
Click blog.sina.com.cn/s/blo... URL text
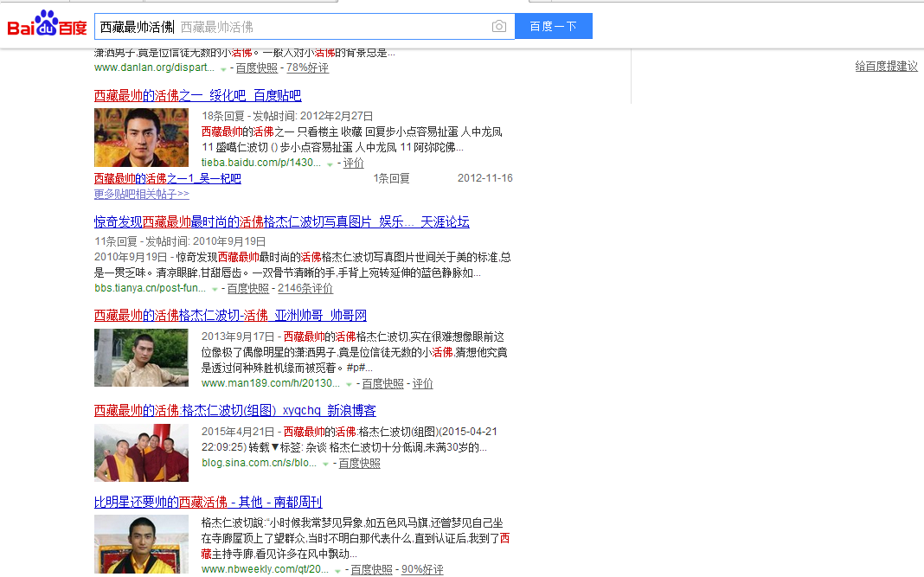(260, 464)
